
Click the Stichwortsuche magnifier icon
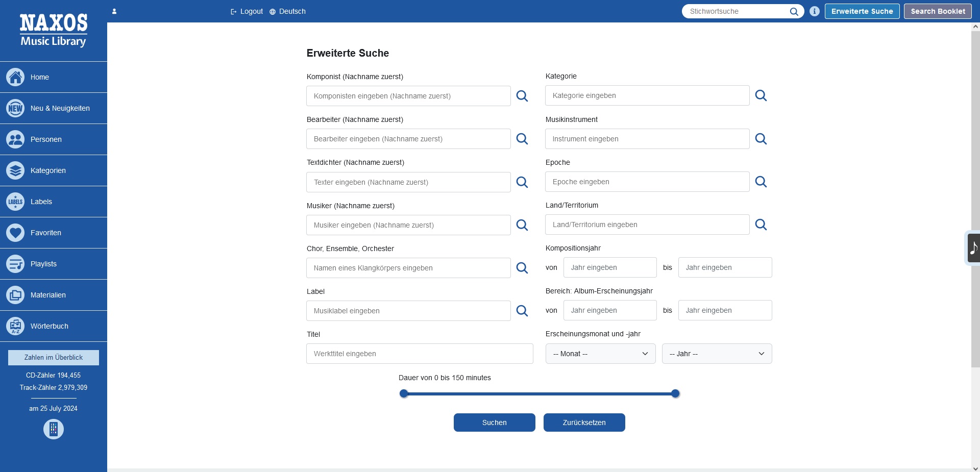pos(794,12)
